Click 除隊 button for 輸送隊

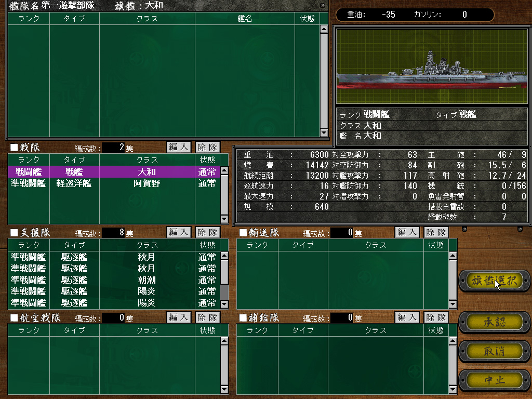436,232
